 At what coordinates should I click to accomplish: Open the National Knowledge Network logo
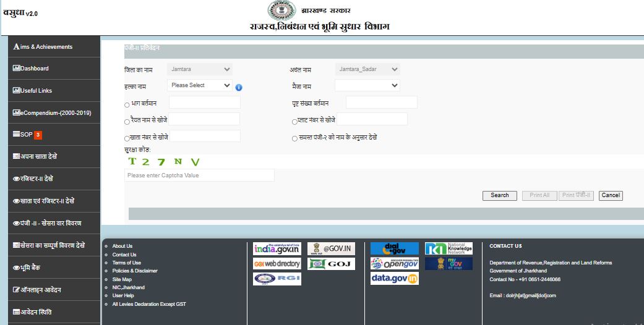(449, 248)
